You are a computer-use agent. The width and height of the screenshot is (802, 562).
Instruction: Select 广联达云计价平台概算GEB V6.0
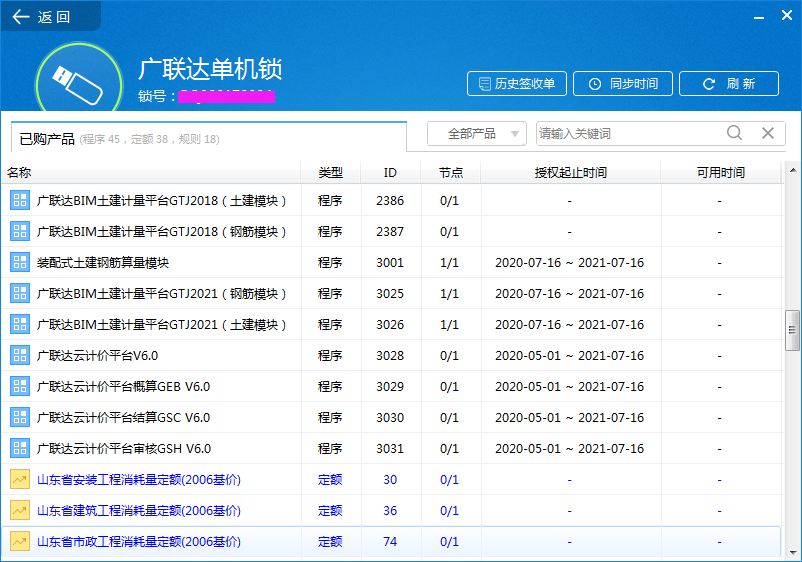pyautogui.click(x=123, y=387)
